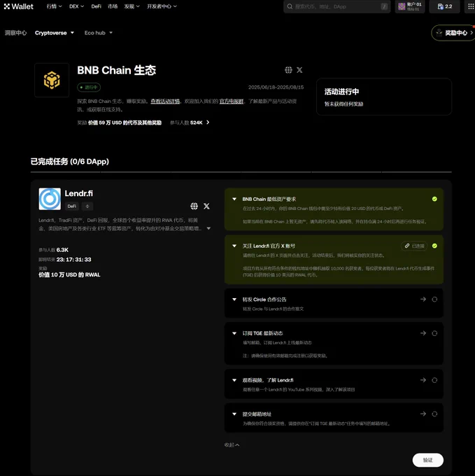Click the chain tag icon beside the DeFi label
The width and height of the screenshot is (475, 476).
coord(87,206)
